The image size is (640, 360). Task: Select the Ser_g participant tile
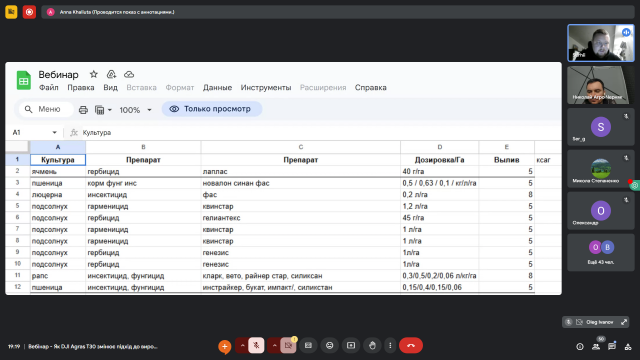601,127
